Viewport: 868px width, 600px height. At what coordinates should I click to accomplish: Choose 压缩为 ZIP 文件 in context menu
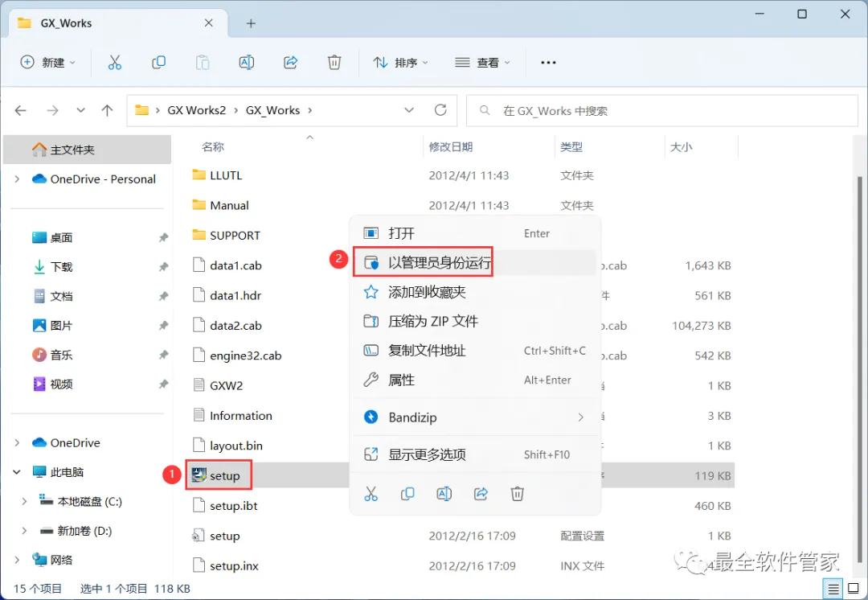(475, 322)
